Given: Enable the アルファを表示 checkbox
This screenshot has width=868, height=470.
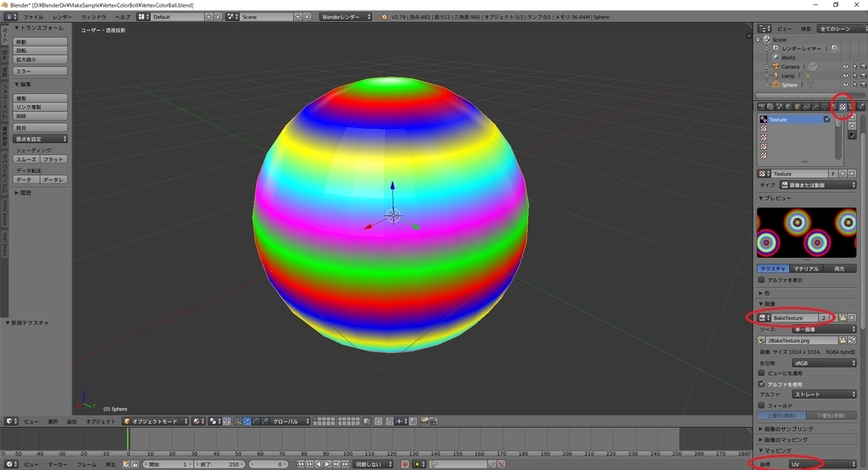Looking at the screenshot, I should [x=762, y=279].
